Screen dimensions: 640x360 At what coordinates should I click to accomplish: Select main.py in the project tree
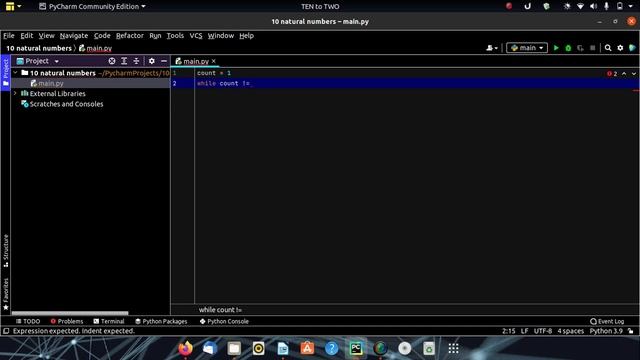pyautogui.click(x=51, y=83)
